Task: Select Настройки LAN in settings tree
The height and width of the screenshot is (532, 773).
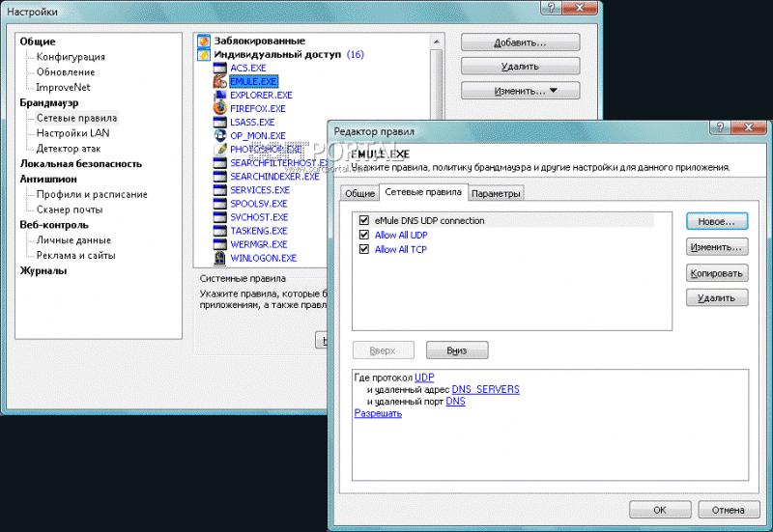Action: (73, 133)
